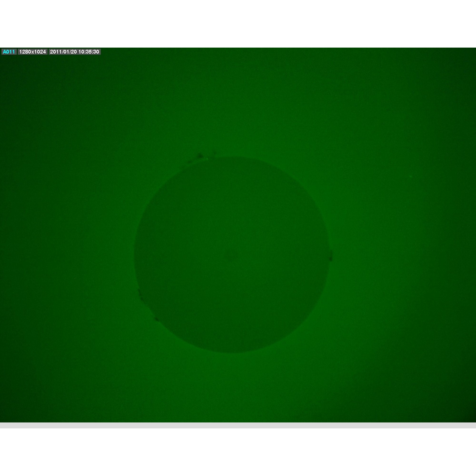The image size is (476, 476).
Task: Click the green solar disk image
Action: [238, 235]
